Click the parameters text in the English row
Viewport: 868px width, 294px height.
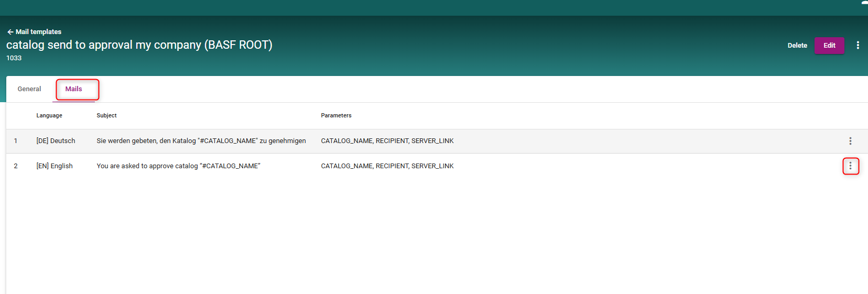387,166
